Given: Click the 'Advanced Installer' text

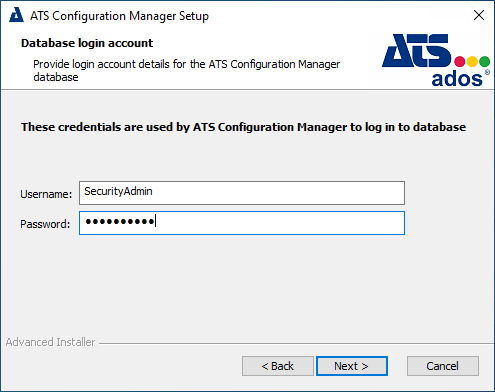Looking at the screenshot, I should click(50, 342).
